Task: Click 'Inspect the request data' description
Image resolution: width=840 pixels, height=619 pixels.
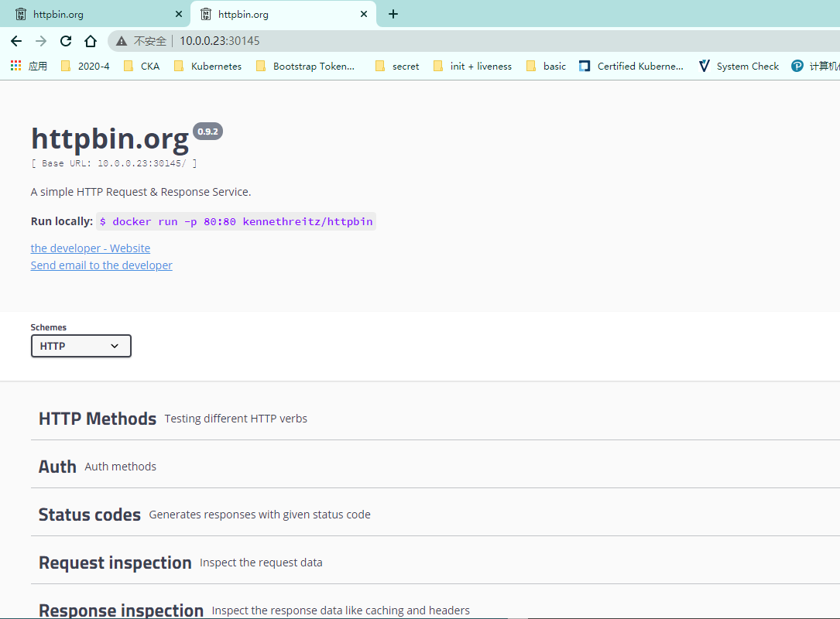Action: click(261, 563)
